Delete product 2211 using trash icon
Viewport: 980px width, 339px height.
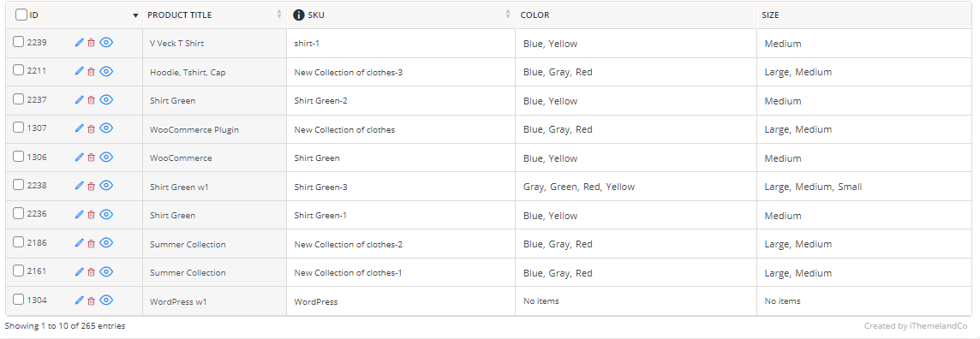tap(92, 72)
